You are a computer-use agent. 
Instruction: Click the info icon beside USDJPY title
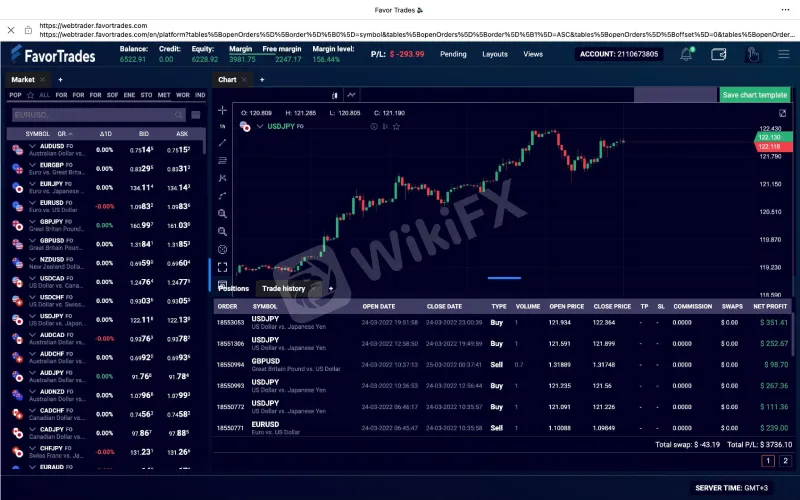click(374, 127)
